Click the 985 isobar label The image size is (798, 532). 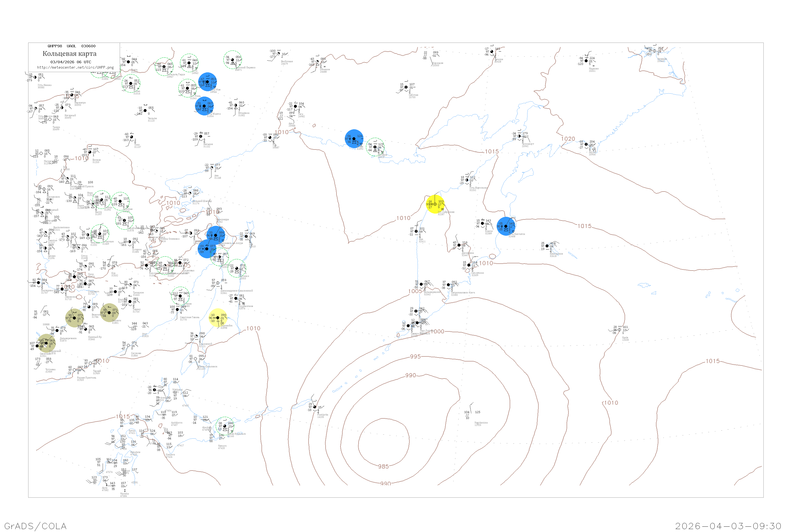pos(383,467)
